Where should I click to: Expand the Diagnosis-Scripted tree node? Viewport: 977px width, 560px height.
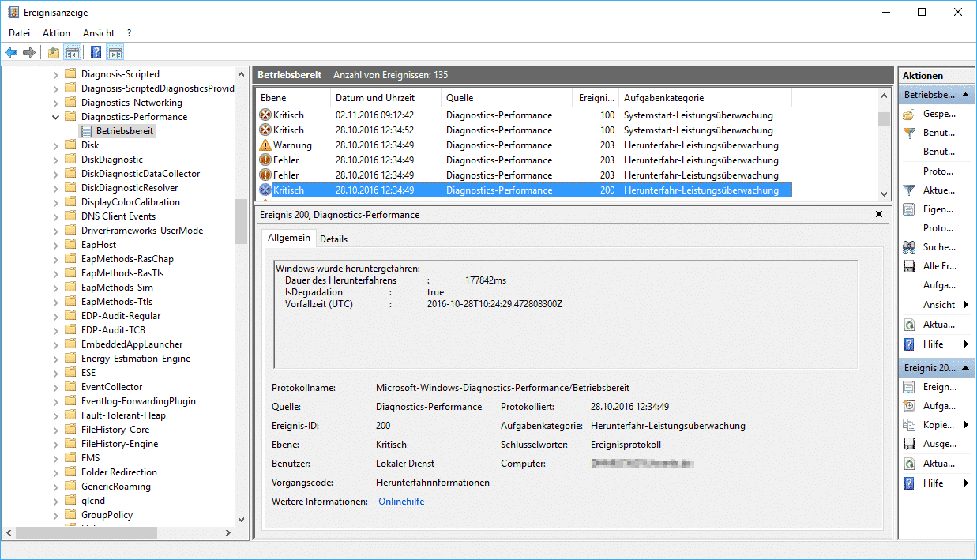click(55, 74)
